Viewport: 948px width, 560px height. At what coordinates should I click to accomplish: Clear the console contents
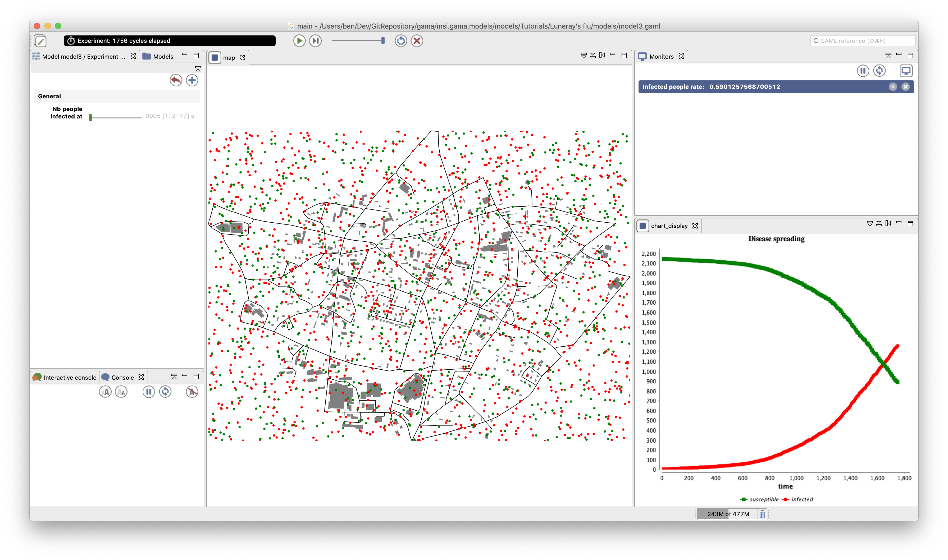pos(192,392)
